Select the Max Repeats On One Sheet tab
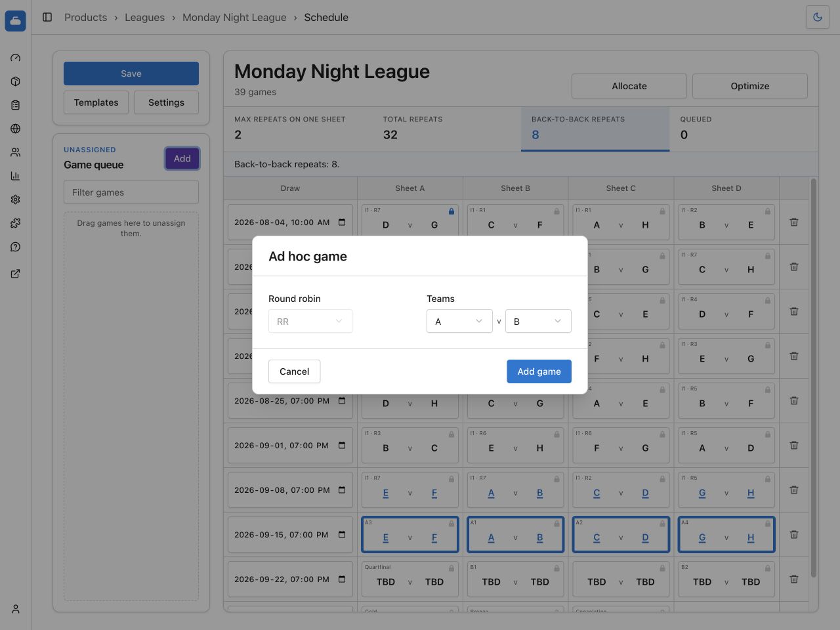Screen dimensions: 840x630 (x=298, y=129)
